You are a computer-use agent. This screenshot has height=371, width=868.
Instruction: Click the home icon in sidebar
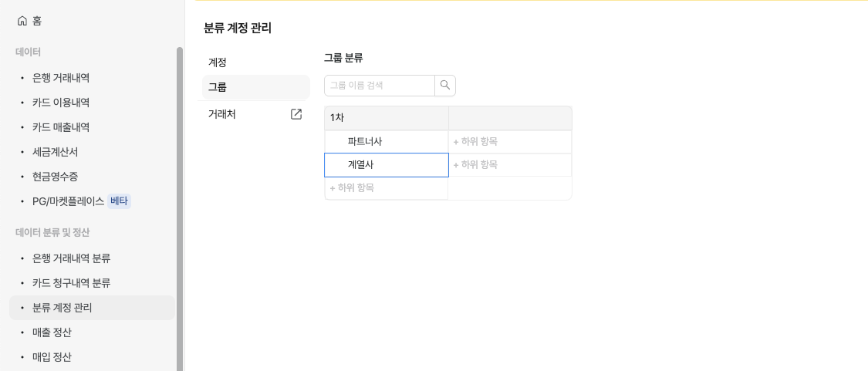(22, 21)
